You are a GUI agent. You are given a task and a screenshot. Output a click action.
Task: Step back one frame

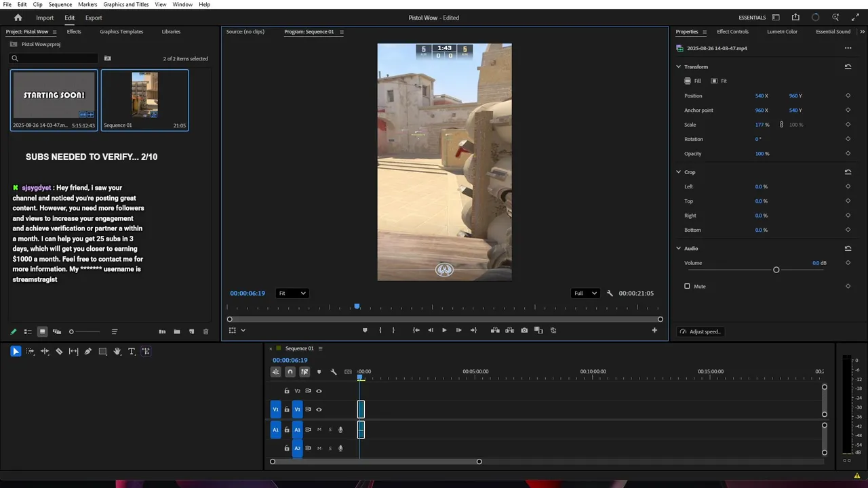430,330
